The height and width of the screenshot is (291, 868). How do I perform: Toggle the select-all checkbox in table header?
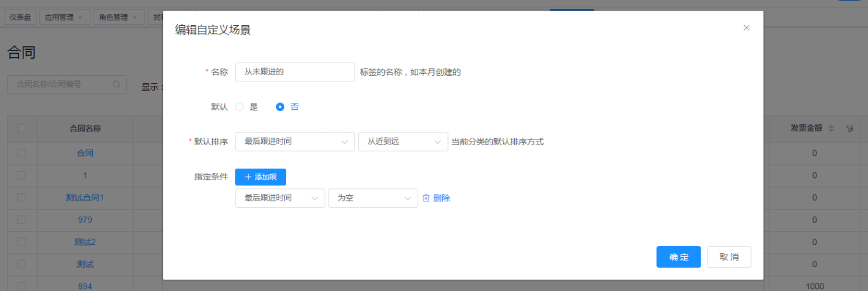click(x=22, y=128)
